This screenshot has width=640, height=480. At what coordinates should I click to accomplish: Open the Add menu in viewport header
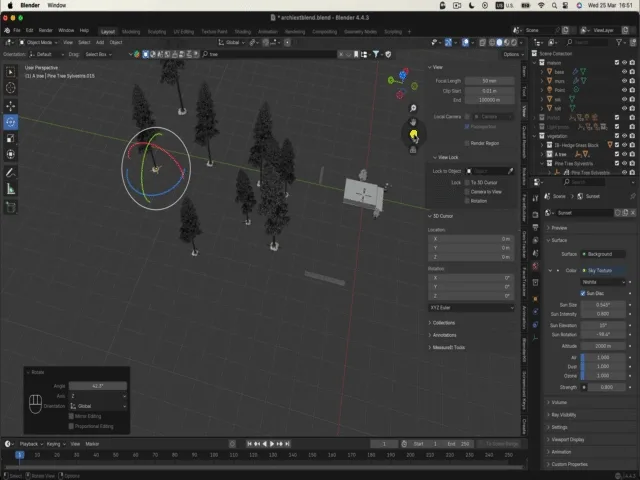point(99,42)
